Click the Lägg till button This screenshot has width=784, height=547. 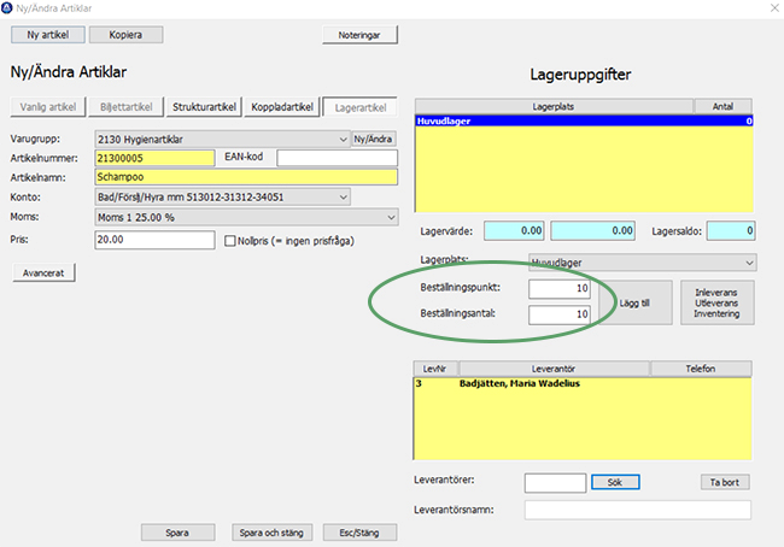coord(635,303)
